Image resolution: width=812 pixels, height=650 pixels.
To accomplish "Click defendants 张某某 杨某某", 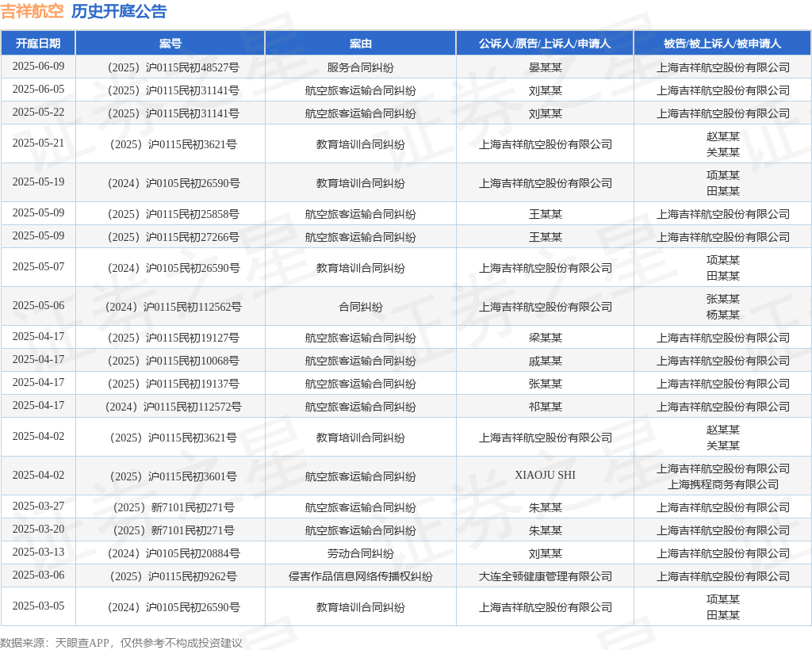I will 723,307.
